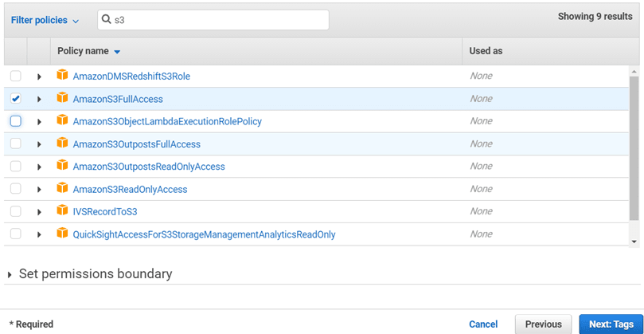
Task: Click the scrollbar up arrow
Action: pyautogui.click(x=634, y=70)
